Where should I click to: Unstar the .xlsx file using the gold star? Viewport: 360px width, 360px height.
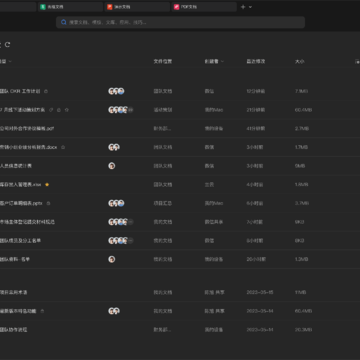47,184
